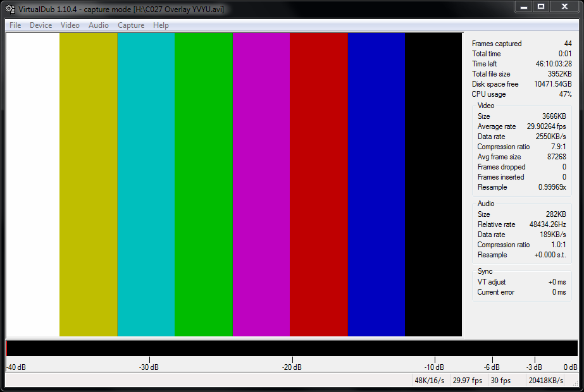This screenshot has height=392, width=584.
Task: Click the window resize grip in status bar
Action: coord(575,383)
